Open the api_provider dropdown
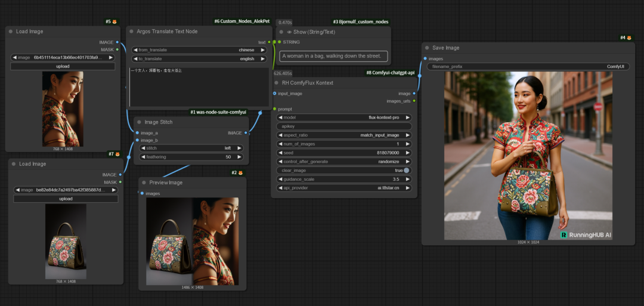Screen dimensions: 644x306 (343, 188)
